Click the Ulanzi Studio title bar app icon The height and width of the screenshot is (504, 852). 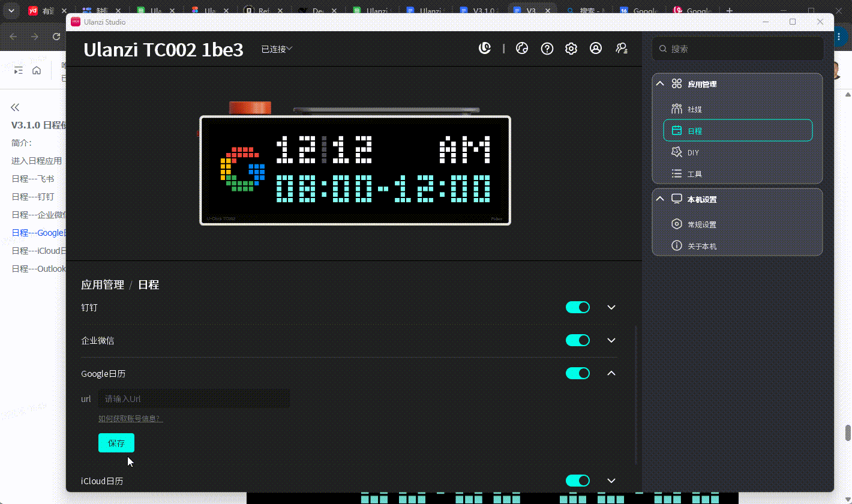pyautogui.click(x=76, y=22)
